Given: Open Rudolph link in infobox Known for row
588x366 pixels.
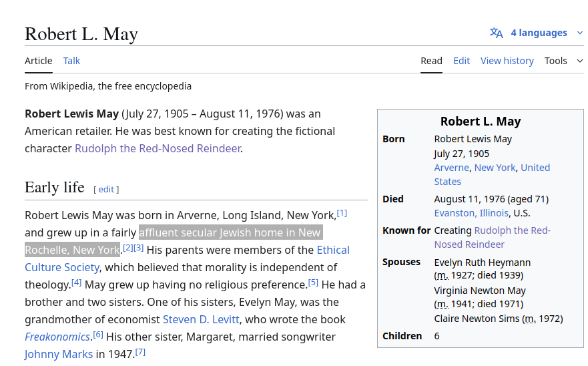Looking at the screenshot, I should [x=492, y=237].
